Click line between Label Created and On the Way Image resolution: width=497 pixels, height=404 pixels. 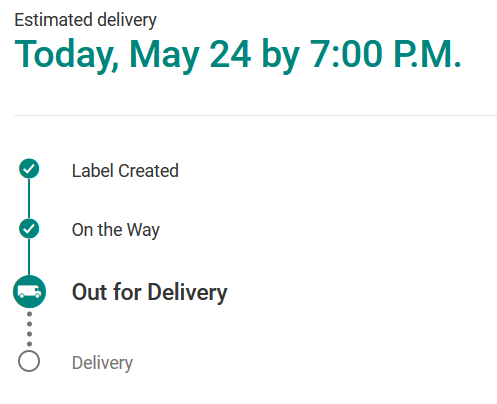pyautogui.click(x=29, y=199)
